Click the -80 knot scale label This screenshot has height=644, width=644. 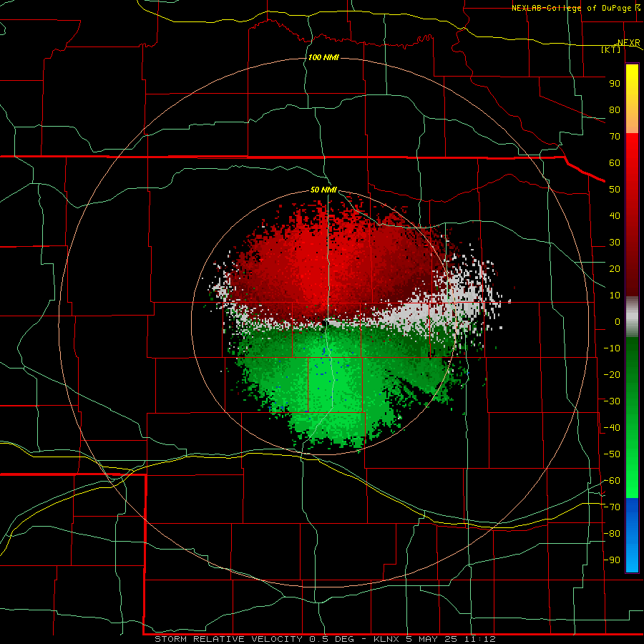coord(612,534)
